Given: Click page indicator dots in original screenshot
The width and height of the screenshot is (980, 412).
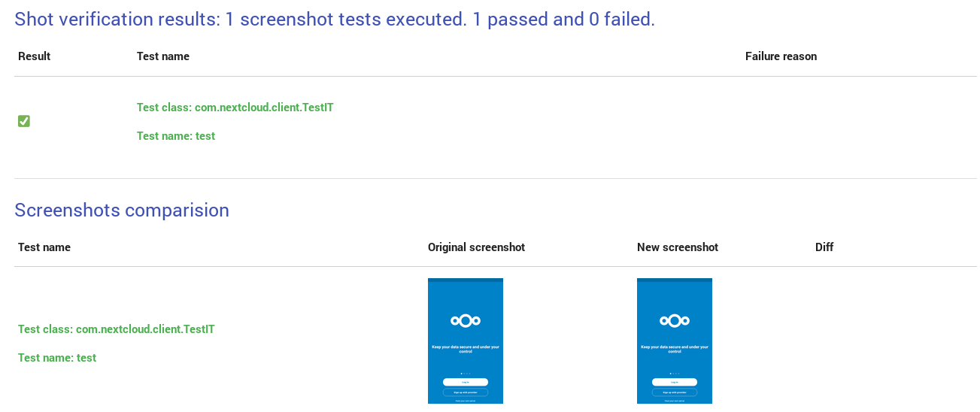Looking at the screenshot, I should pyautogui.click(x=466, y=374).
